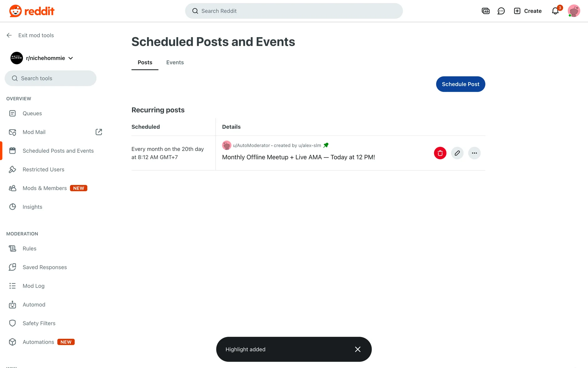
Task: Expand the r/nichehommie community dropdown
Action: (x=71, y=58)
